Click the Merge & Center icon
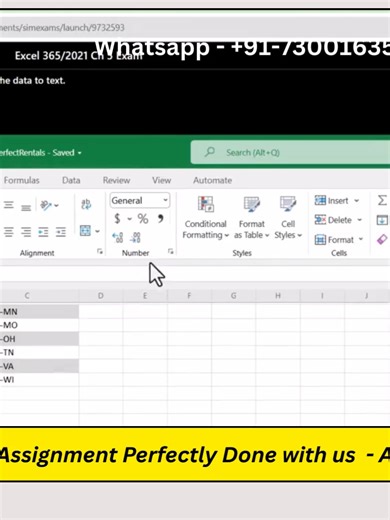 coord(85,231)
